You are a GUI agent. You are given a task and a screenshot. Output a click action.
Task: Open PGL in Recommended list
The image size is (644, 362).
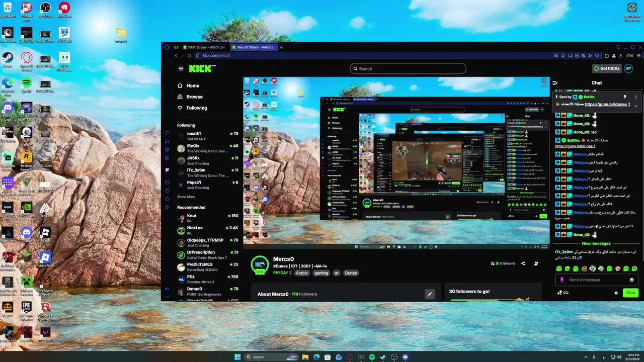point(207,279)
